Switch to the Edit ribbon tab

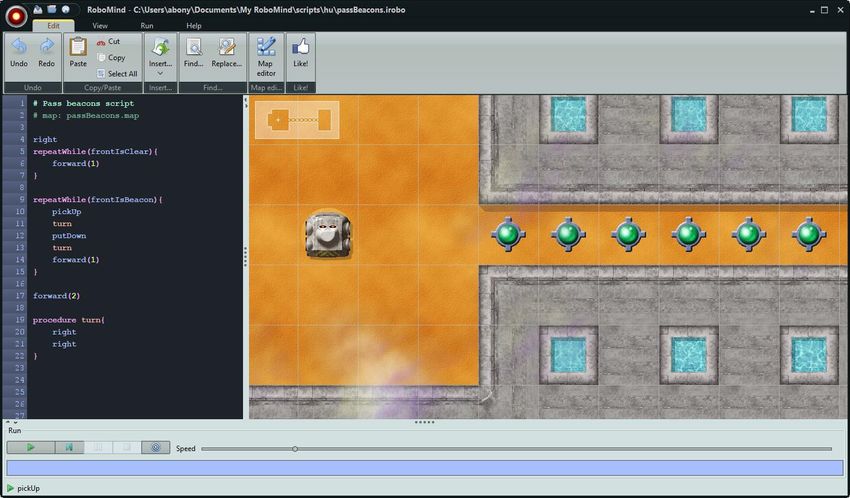coord(53,25)
